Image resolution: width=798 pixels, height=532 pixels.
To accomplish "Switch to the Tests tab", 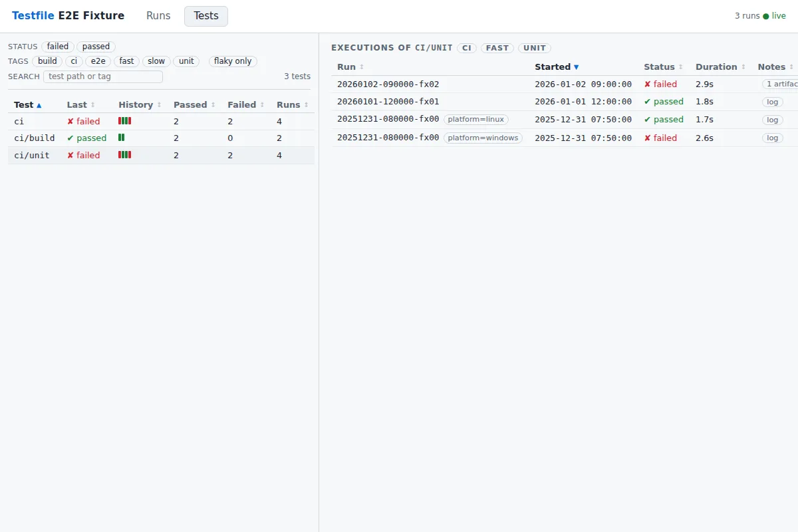I will tap(206, 16).
